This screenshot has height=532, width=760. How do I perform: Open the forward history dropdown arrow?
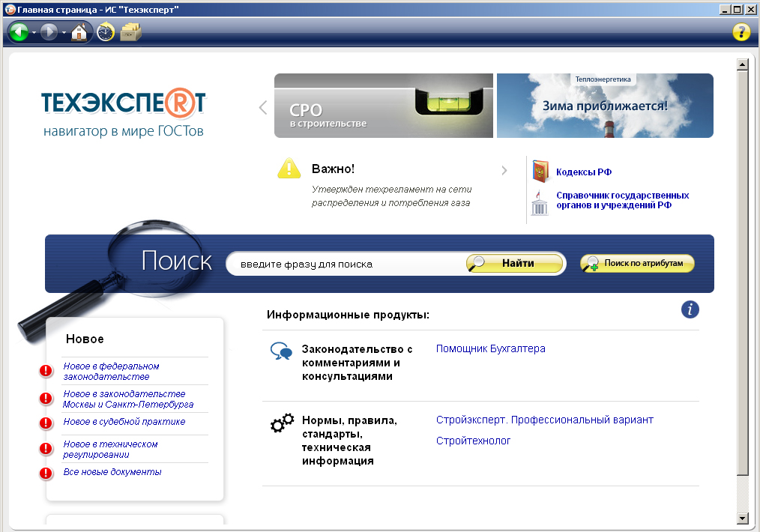coord(64,33)
